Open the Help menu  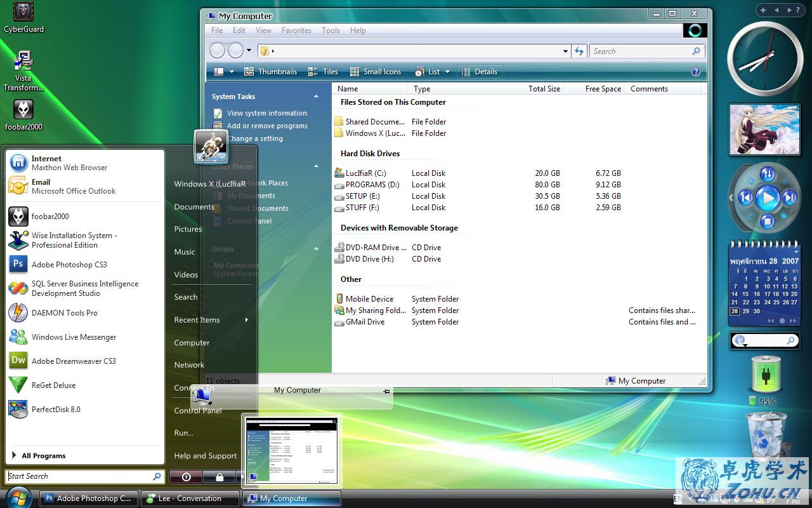point(358,30)
